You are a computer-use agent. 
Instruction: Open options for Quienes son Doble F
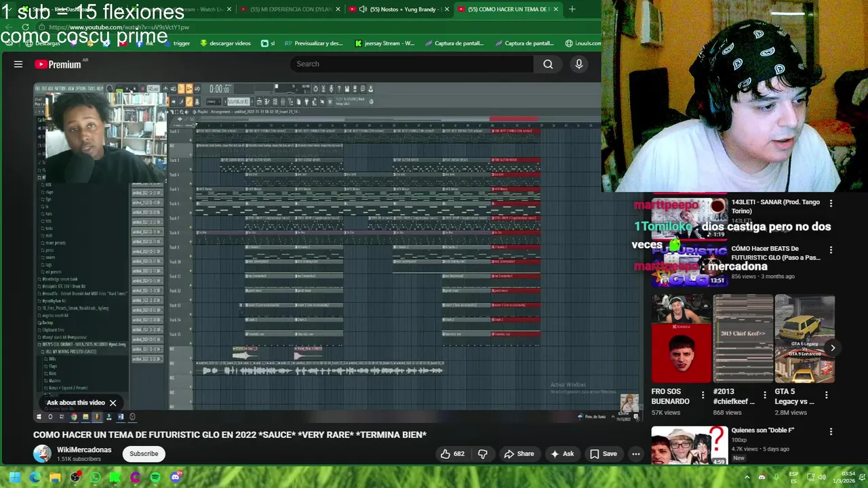pos(831,431)
